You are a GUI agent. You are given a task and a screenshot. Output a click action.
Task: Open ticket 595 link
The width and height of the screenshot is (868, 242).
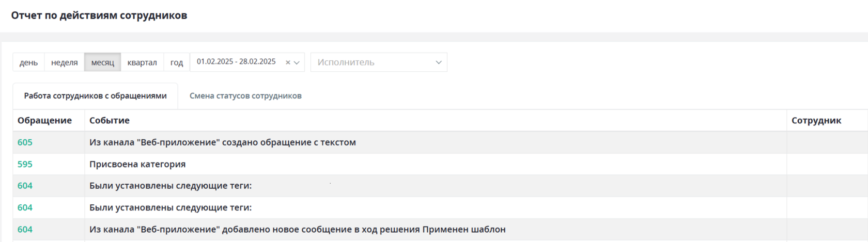click(x=25, y=164)
